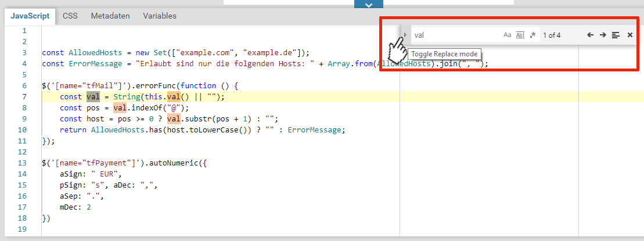Click line number 13 in gutter
644x241 pixels.
click(x=23, y=163)
